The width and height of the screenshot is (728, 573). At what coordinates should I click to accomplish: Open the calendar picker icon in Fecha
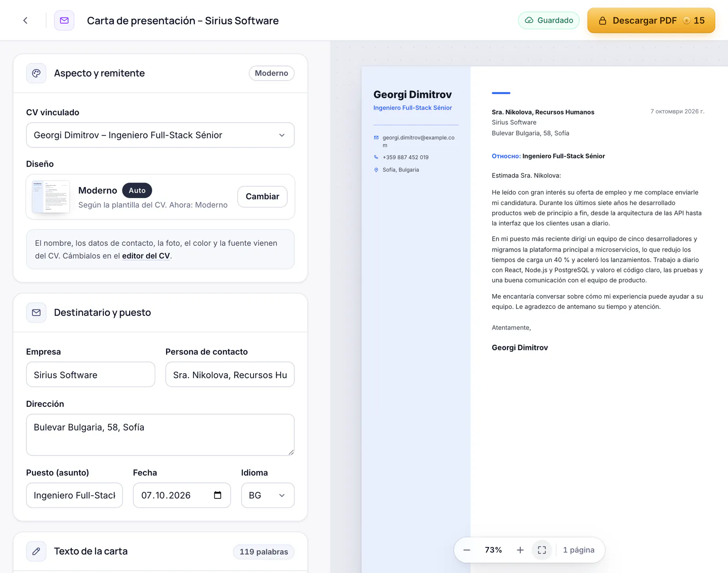pyautogui.click(x=217, y=495)
